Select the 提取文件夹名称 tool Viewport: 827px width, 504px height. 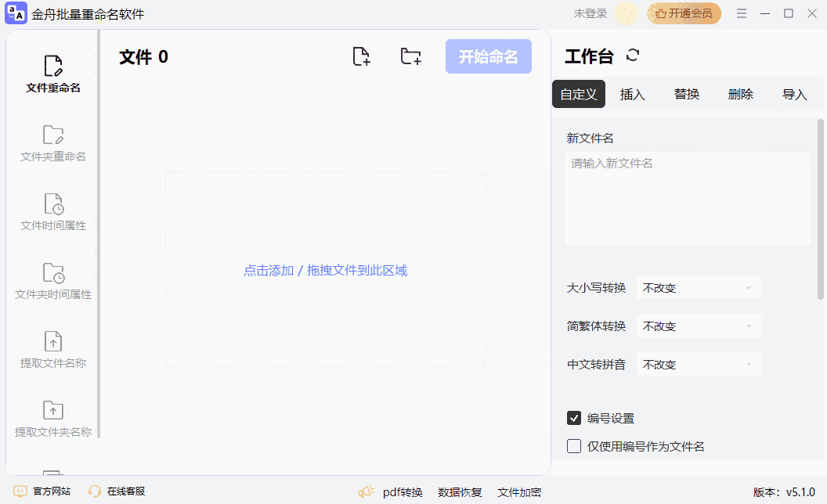pos(52,418)
